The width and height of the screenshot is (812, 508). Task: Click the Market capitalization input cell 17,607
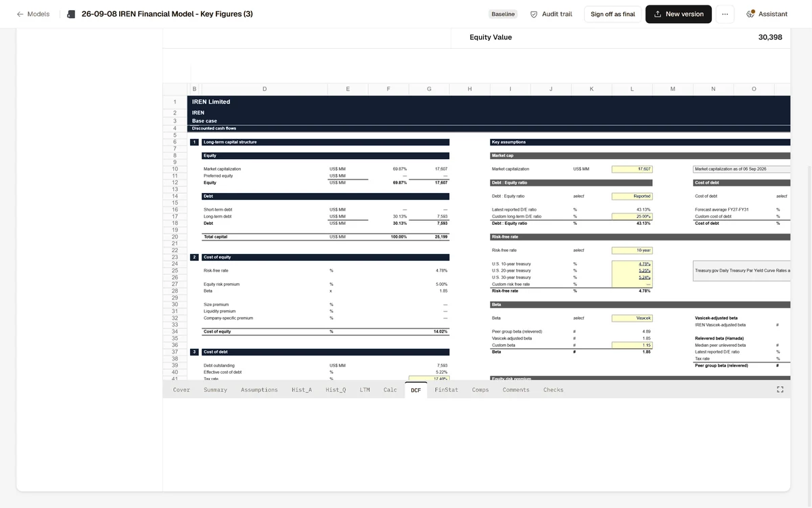click(632, 169)
